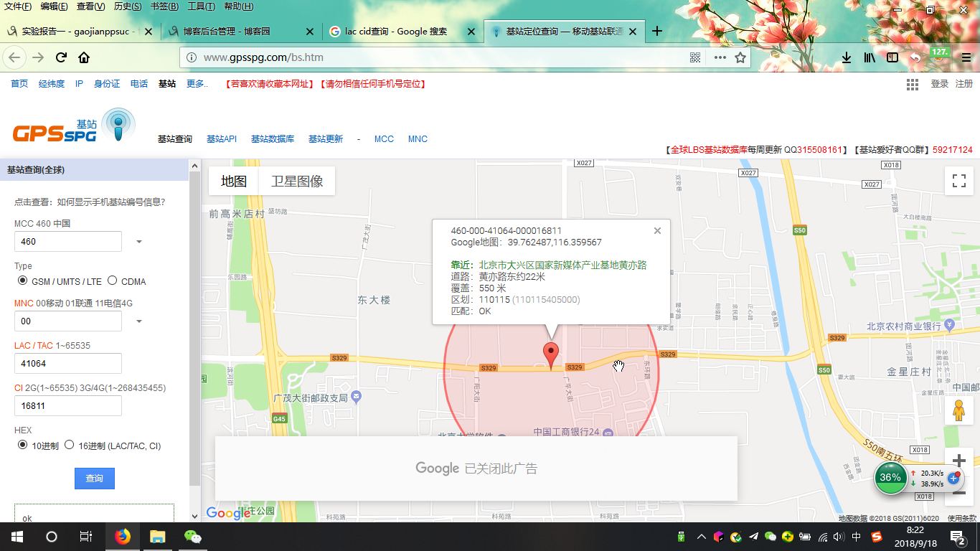Click the CI input field with 16811
Viewport: 980px width, 551px height.
68,406
